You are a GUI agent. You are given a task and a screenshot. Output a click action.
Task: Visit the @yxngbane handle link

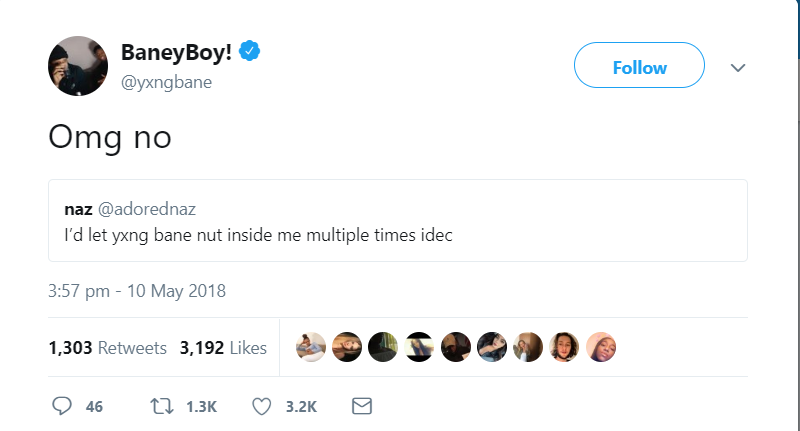(x=166, y=81)
